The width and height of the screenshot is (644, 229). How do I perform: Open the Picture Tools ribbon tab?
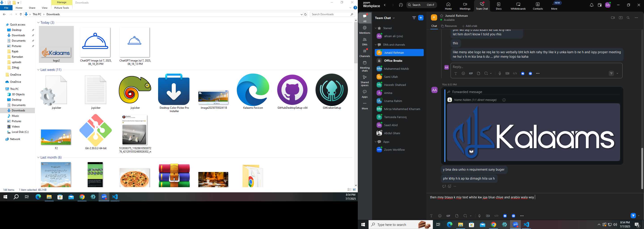point(61,8)
